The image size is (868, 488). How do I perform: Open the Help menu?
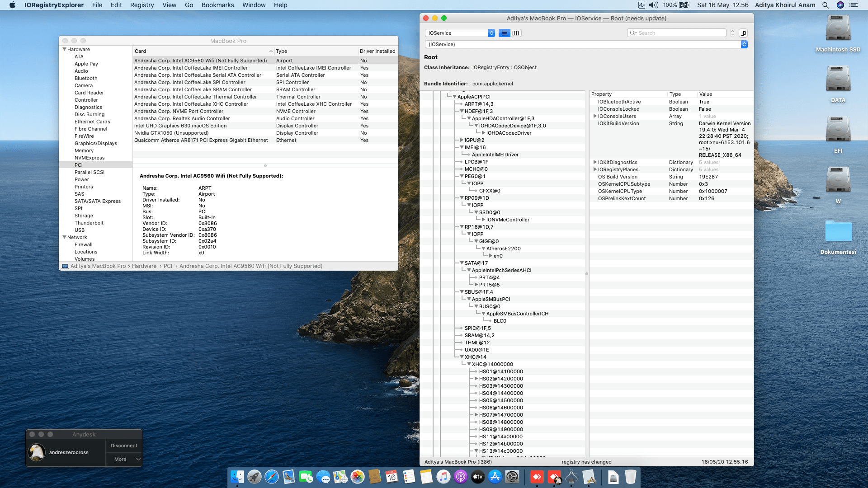280,5
